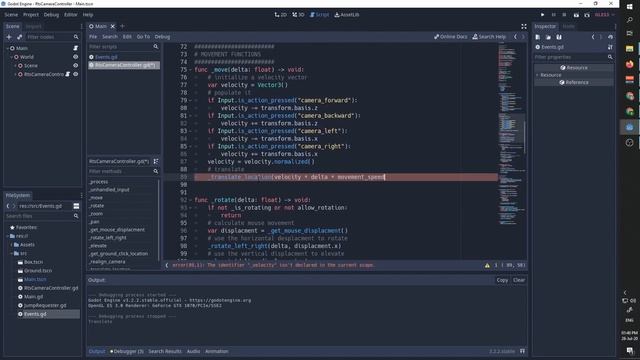Image resolution: width=640 pixels, height=360 pixels.
Task: Click the instance scene chain-link icon
Action: pyautogui.click(x=19, y=37)
